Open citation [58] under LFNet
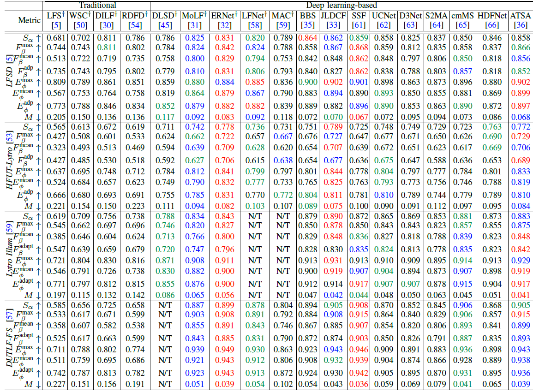This screenshot has height=392, width=539. click(255, 25)
